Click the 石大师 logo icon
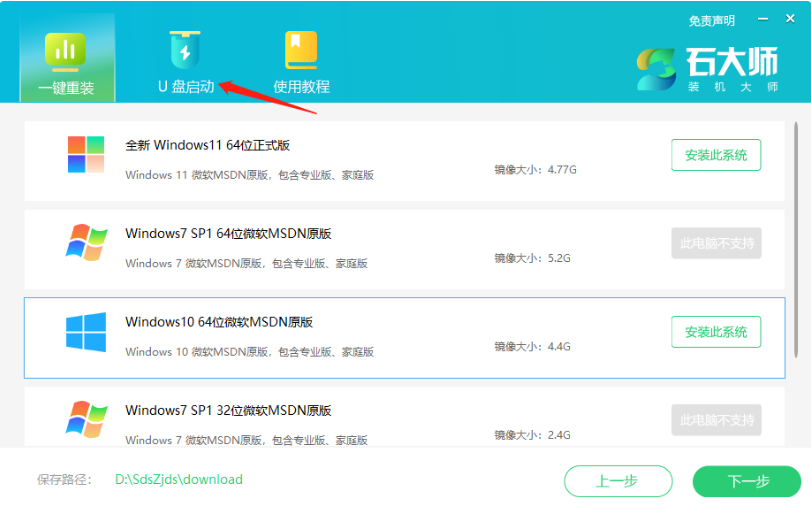This screenshot has width=811, height=511. (657, 69)
